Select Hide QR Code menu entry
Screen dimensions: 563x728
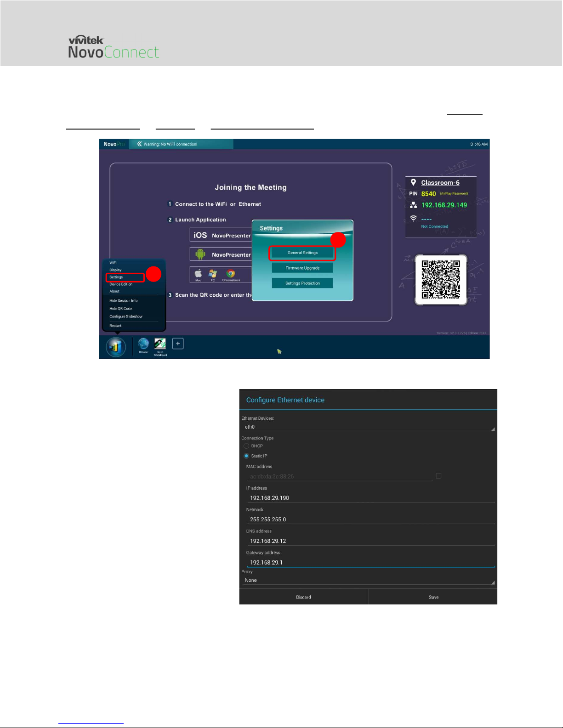pyautogui.click(x=121, y=309)
